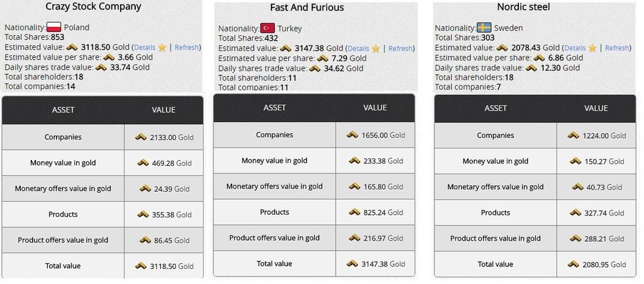Image resolution: width=644 pixels, height=284 pixels.
Task: Refresh Fast And Furious estimated value
Action: click(x=401, y=48)
